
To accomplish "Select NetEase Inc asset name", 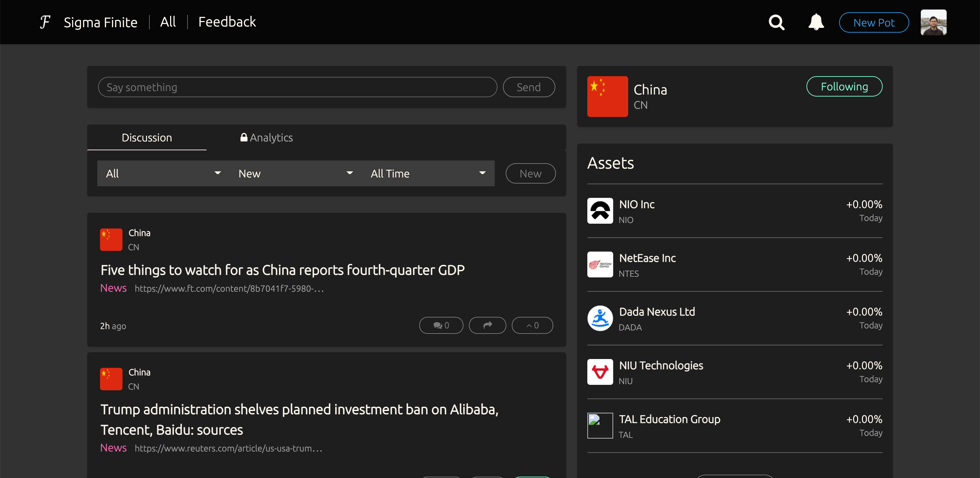I will [x=647, y=258].
